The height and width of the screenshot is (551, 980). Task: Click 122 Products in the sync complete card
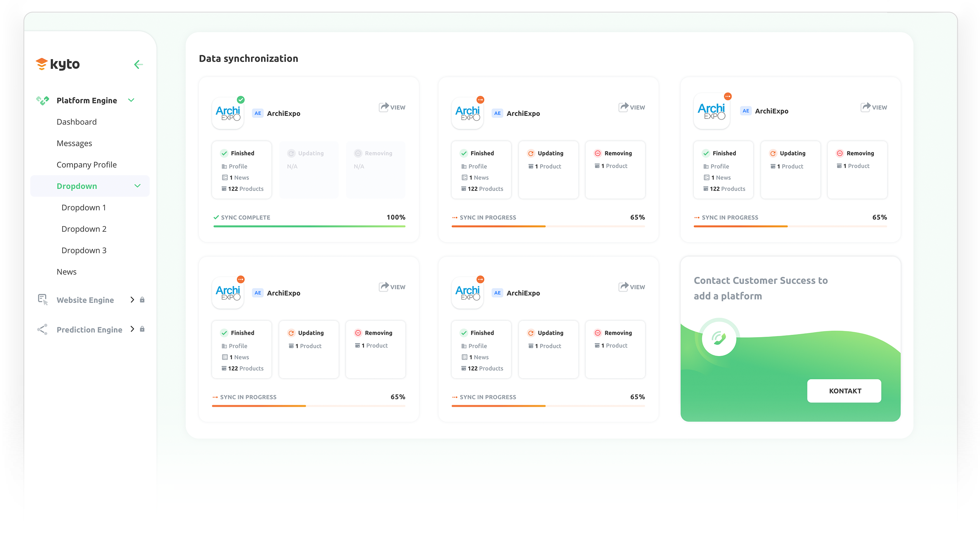pos(242,189)
